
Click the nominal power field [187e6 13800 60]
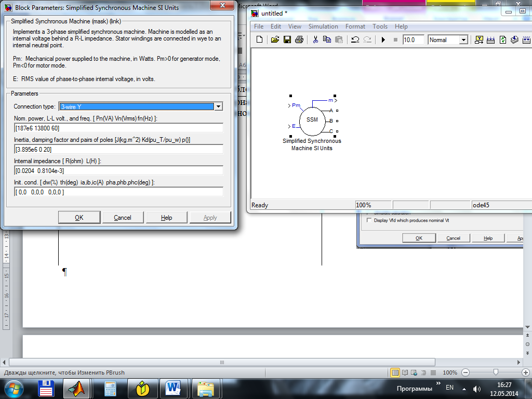(x=119, y=128)
